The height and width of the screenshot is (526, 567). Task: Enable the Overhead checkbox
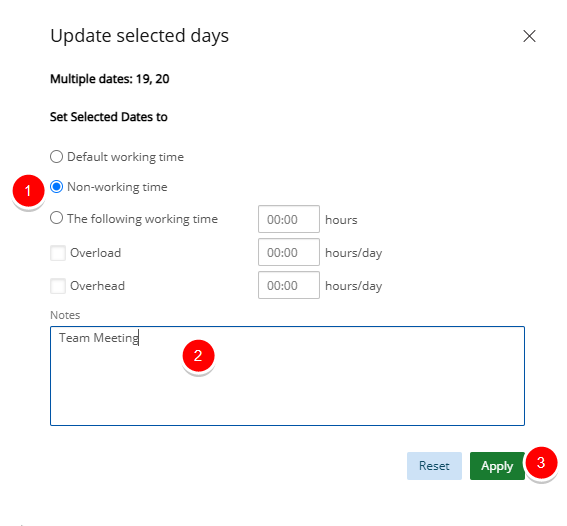pos(58,286)
